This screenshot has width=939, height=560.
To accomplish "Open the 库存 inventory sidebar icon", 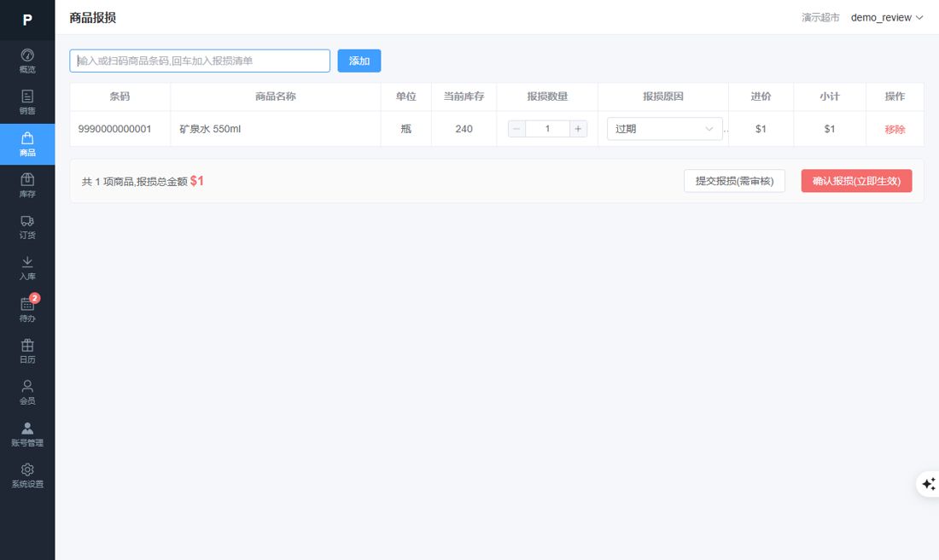I will pyautogui.click(x=27, y=185).
